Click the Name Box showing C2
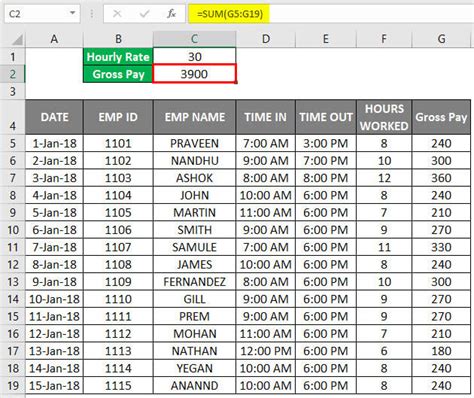 click(x=42, y=14)
